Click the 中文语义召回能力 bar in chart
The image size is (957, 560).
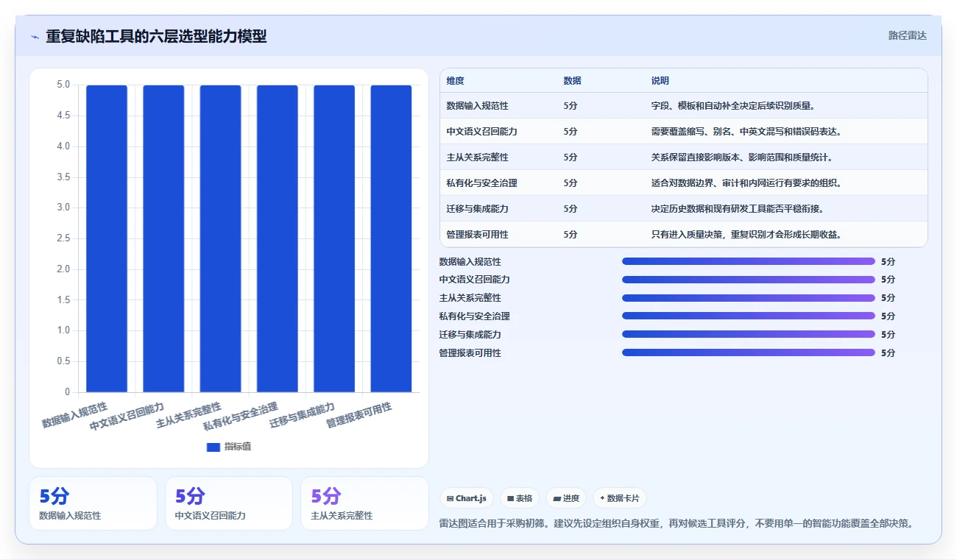(x=163, y=238)
